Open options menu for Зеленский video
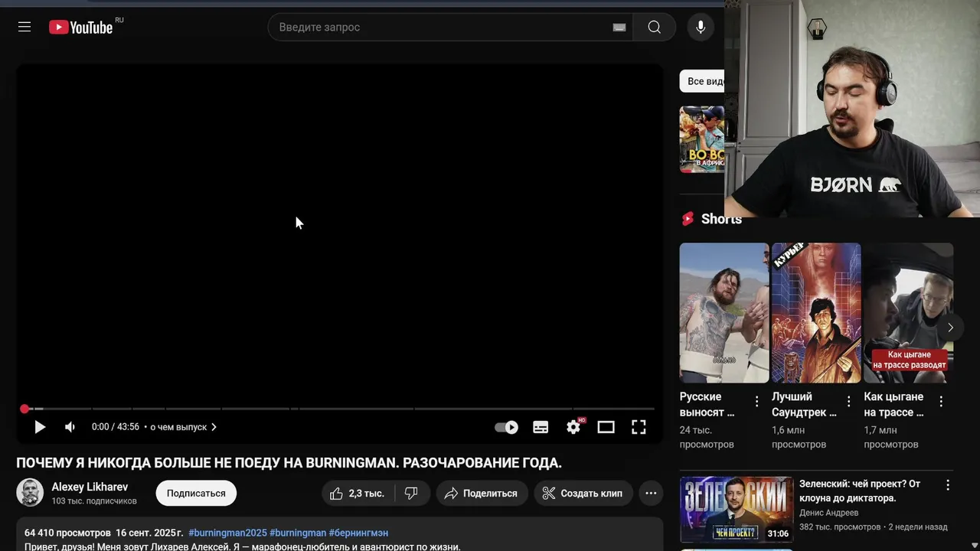Viewport: 980px width, 551px height. click(948, 485)
